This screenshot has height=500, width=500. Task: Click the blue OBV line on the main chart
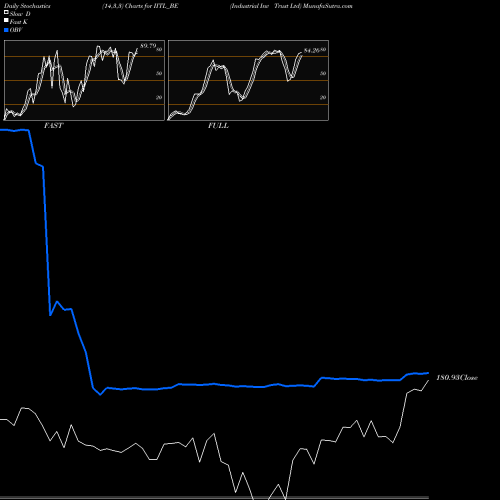(x=213, y=384)
